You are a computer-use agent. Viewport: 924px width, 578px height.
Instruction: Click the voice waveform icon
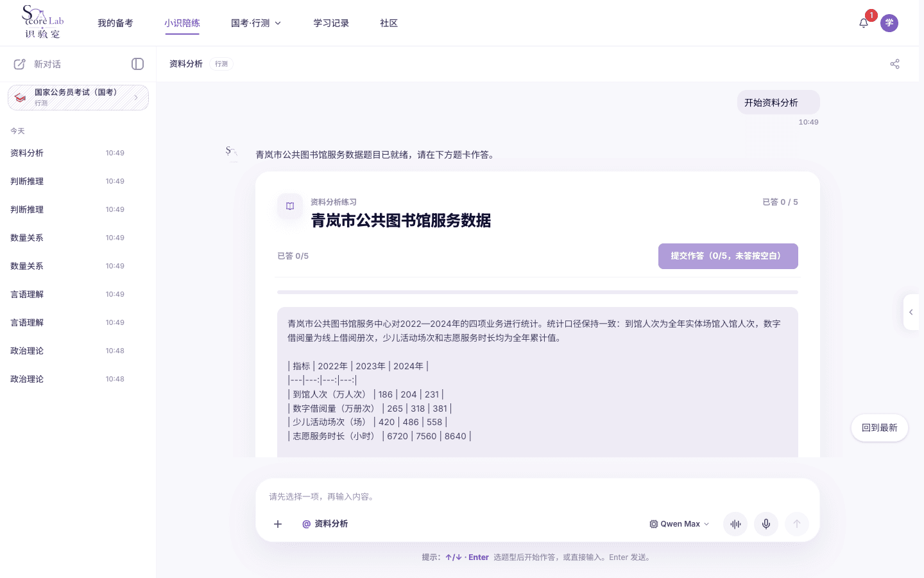pos(735,524)
